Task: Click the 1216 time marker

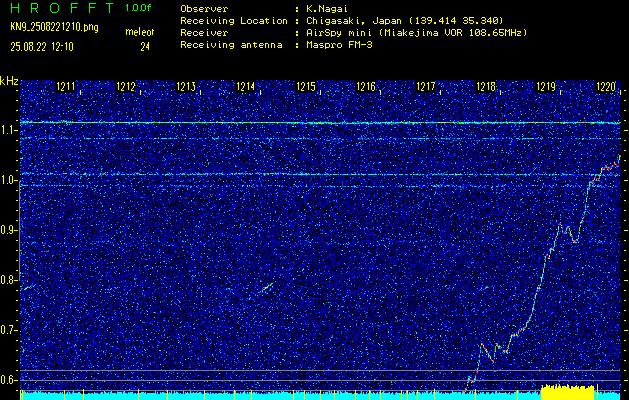Action: [x=366, y=86]
